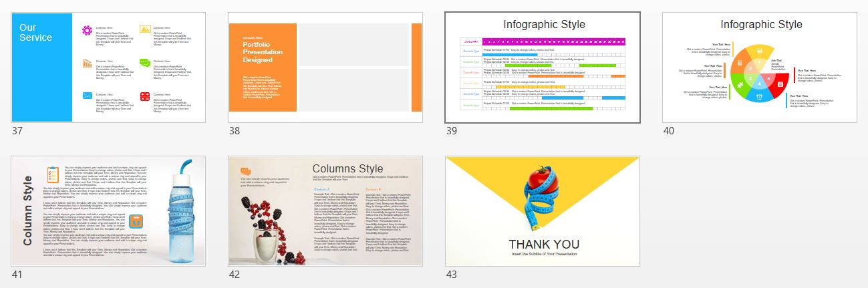Click the slide number label 42

[234, 275]
